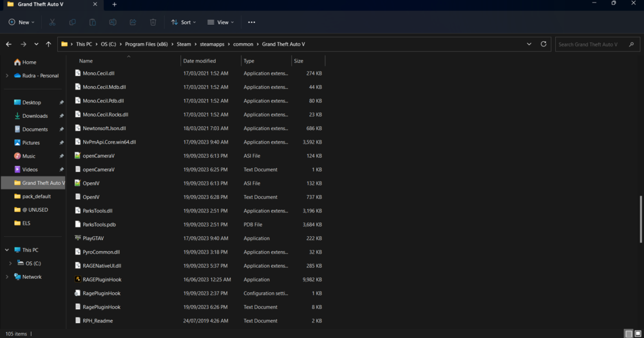Click the Cut scissors icon in toolbar
Image resolution: width=644 pixels, height=338 pixels.
52,22
